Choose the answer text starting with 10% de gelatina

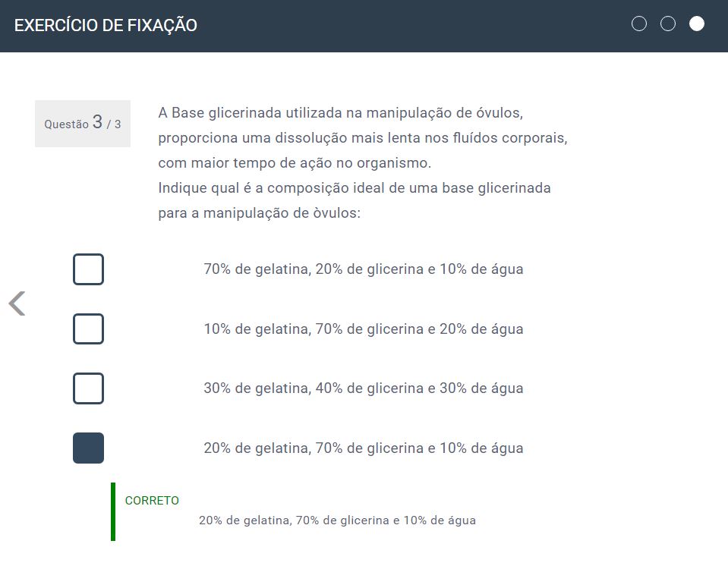tap(363, 329)
